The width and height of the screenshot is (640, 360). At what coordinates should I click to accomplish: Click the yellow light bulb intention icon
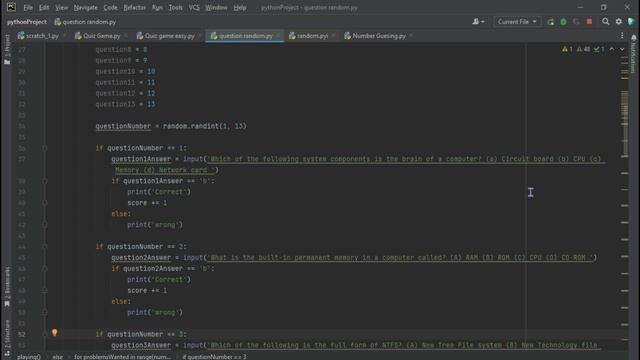click(x=54, y=333)
